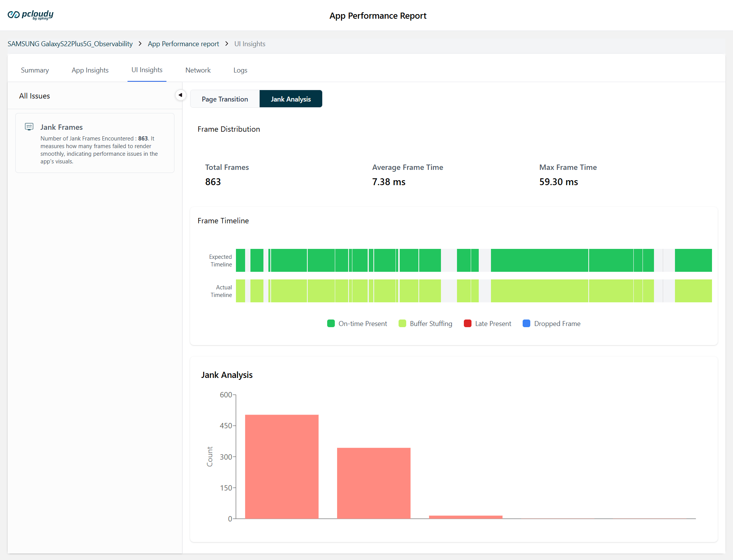The image size is (733, 560).
Task: Toggle the Dropped Frame legend swatch
Action: tap(526, 323)
